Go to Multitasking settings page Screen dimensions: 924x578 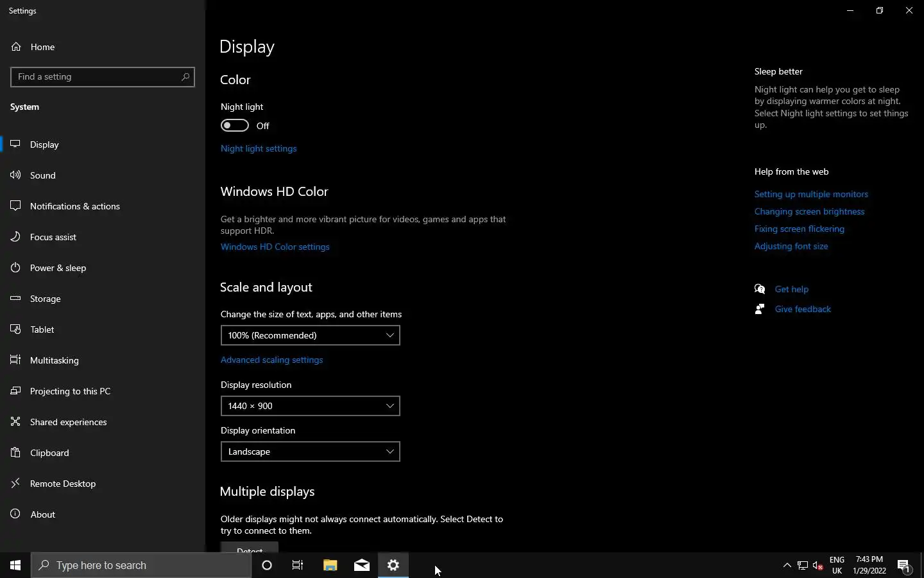103,360
